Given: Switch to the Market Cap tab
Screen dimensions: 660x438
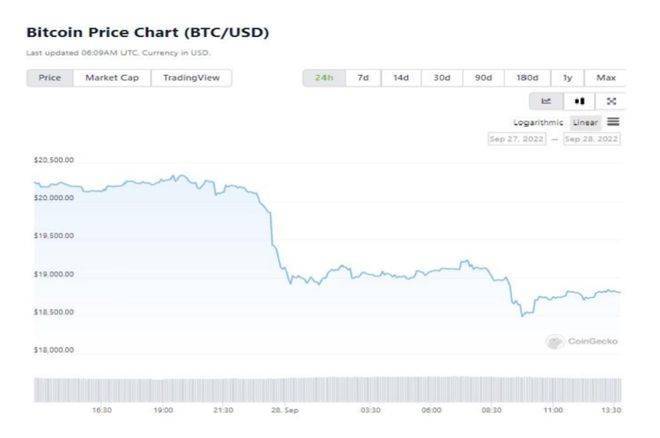Looking at the screenshot, I should tap(112, 77).
